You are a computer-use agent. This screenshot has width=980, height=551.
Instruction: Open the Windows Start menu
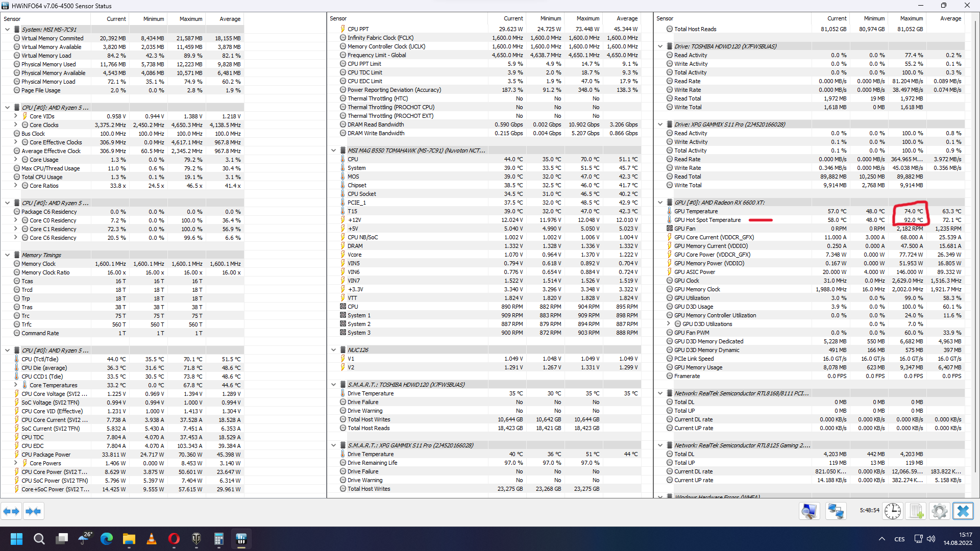click(16, 539)
